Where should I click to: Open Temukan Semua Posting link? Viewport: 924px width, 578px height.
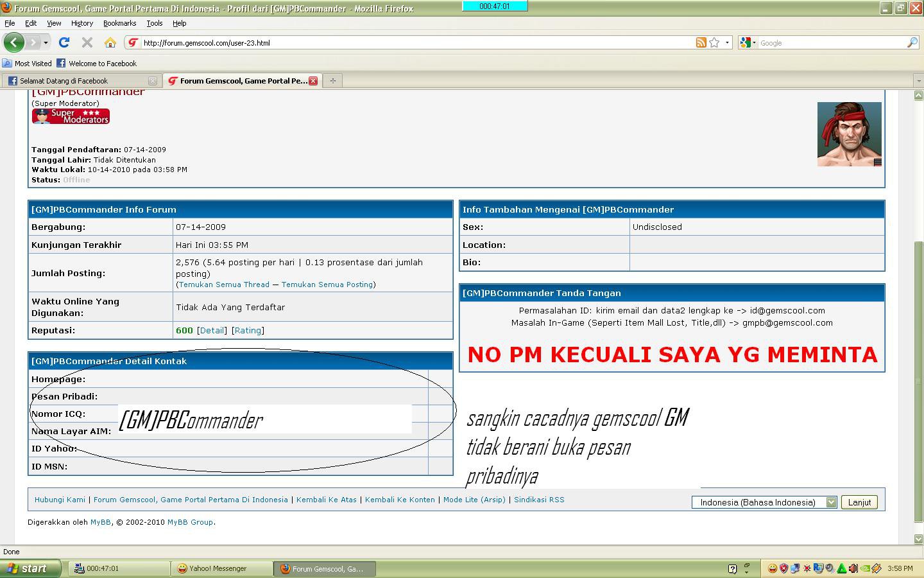pyautogui.click(x=327, y=285)
